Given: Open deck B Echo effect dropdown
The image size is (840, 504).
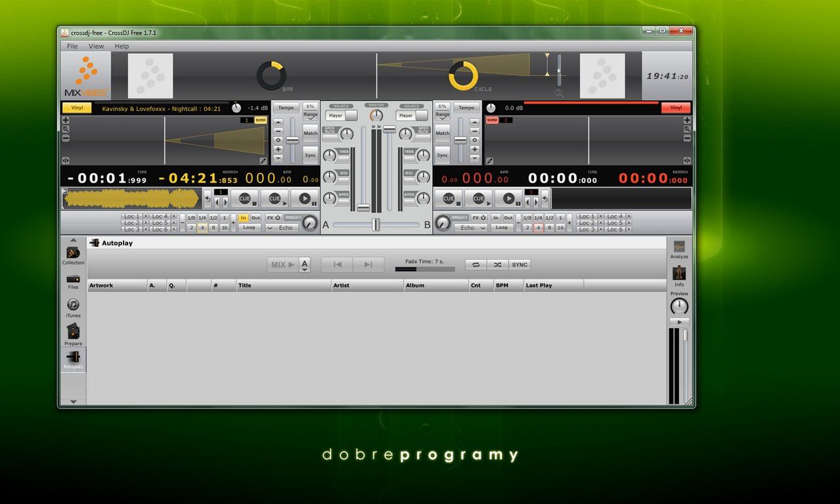Looking at the screenshot, I should coord(471,228).
